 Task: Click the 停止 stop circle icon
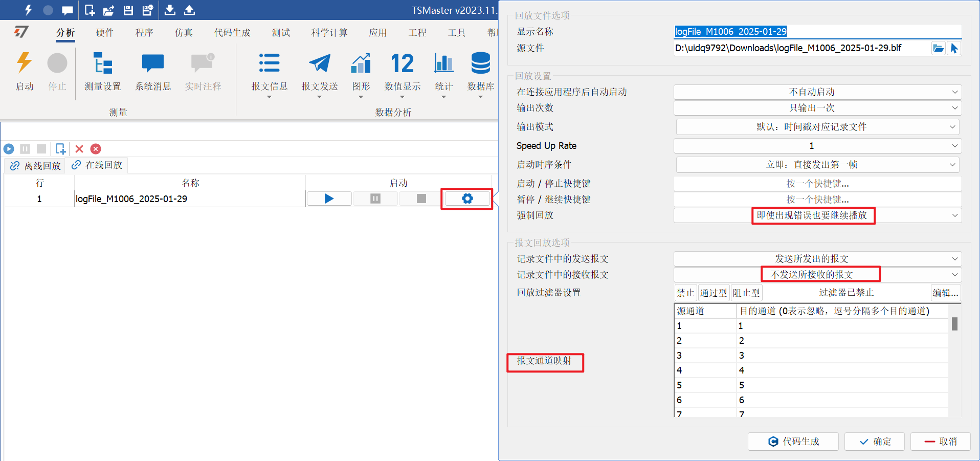[57, 63]
